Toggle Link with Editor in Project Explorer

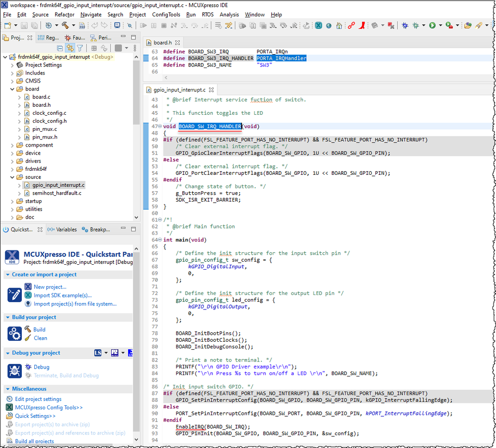[70, 48]
